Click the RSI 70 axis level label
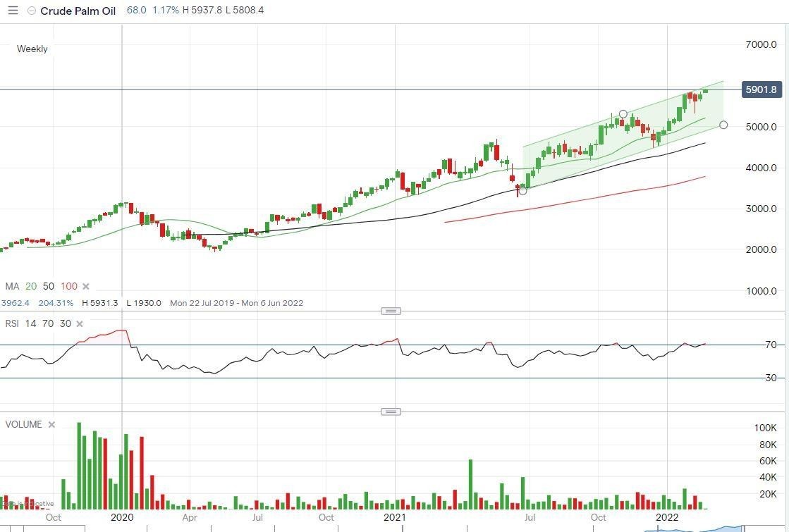The image size is (789, 532). coord(771,345)
